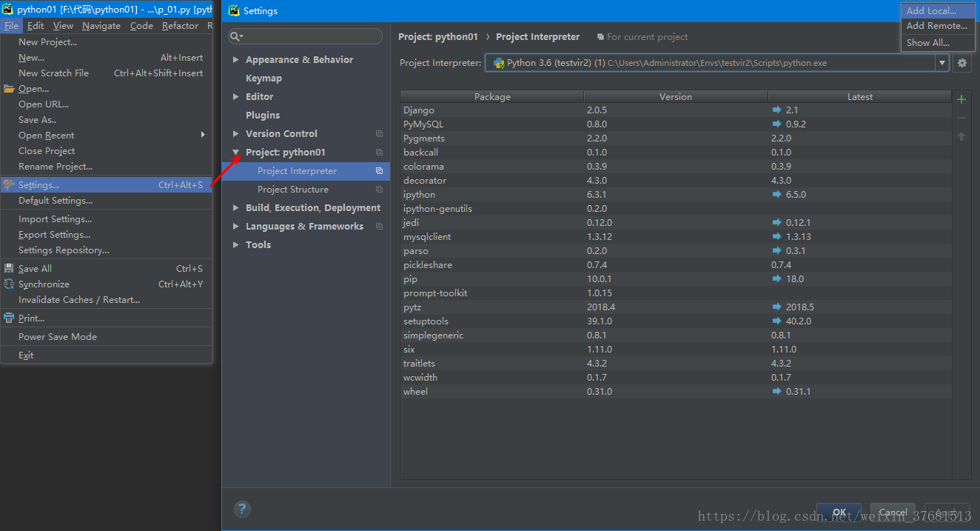980x531 pixels.
Task: Click the search magnifier icon in settings search
Action: click(236, 36)
